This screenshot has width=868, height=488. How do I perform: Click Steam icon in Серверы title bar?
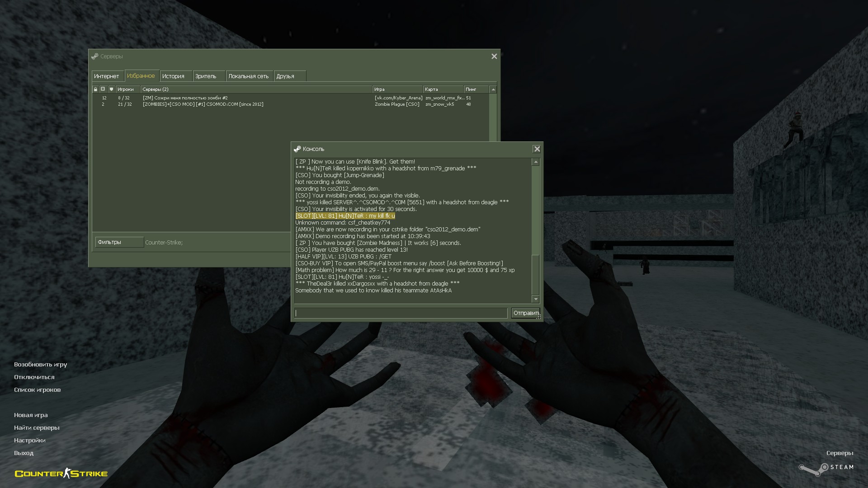coord(95,56)
